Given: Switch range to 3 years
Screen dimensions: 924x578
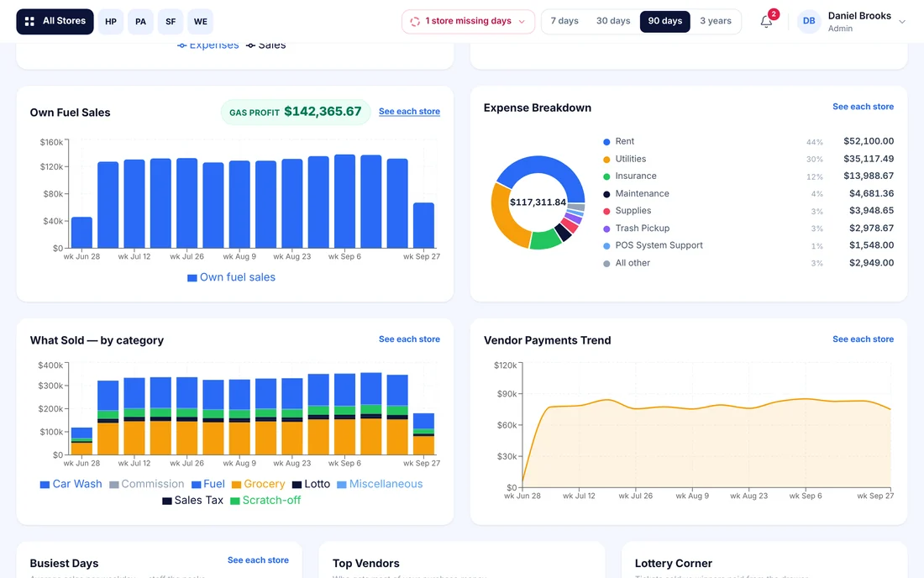Looking at the screenshot, I should click(x=716, y=21).
